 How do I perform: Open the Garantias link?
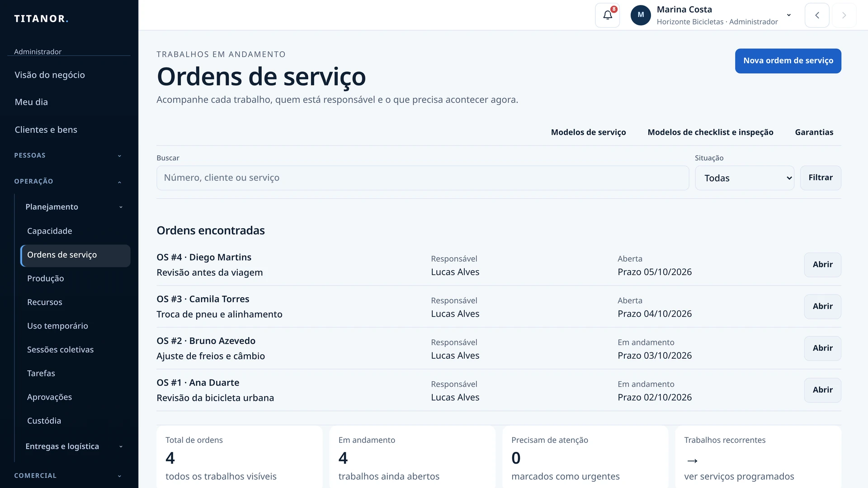[814, 132]
